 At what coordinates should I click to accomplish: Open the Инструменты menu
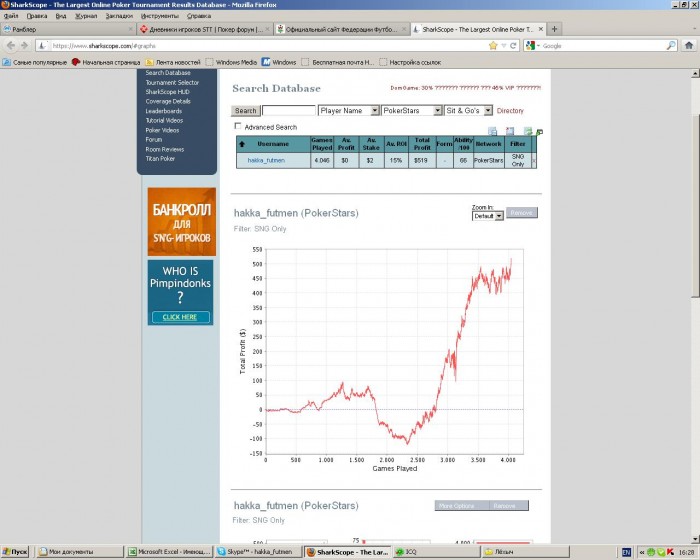click(x=159, y=16)
